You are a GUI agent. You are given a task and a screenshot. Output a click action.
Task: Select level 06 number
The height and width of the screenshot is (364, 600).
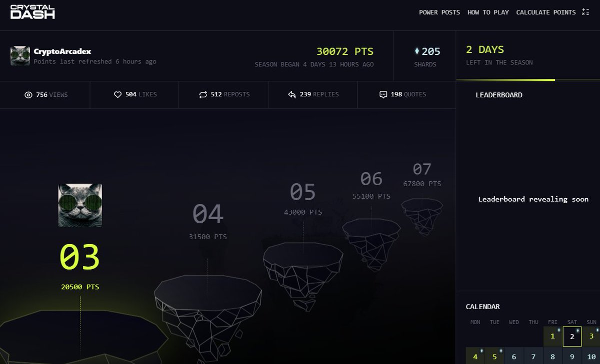coord(371,179)
